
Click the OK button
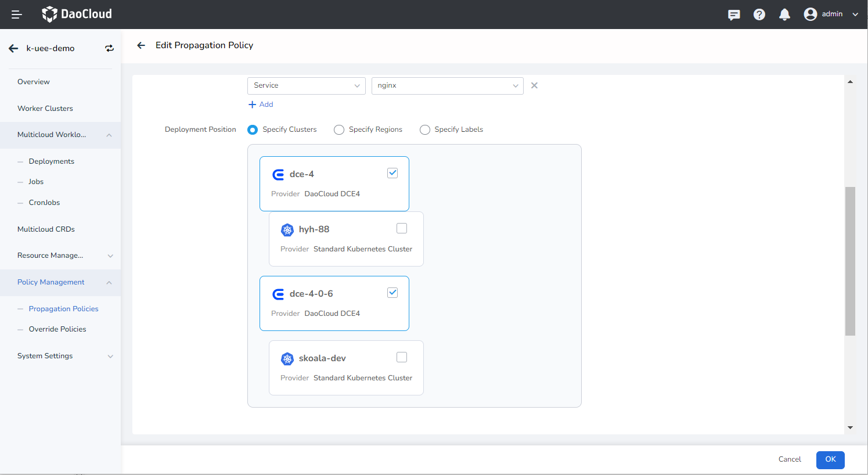point(830,459)
